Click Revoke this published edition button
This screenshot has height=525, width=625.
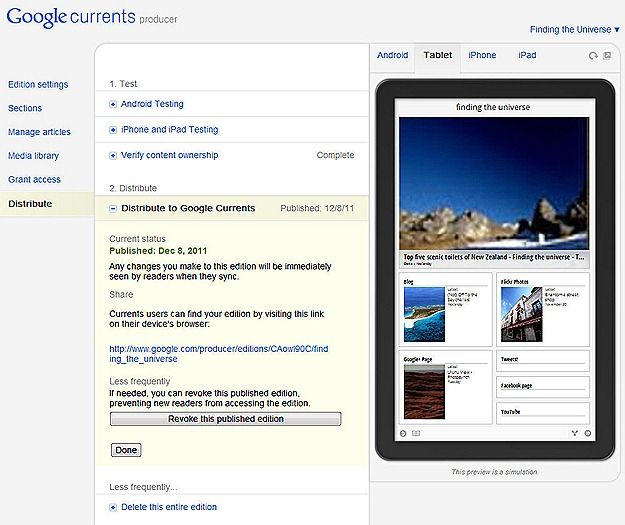[226, 419]
